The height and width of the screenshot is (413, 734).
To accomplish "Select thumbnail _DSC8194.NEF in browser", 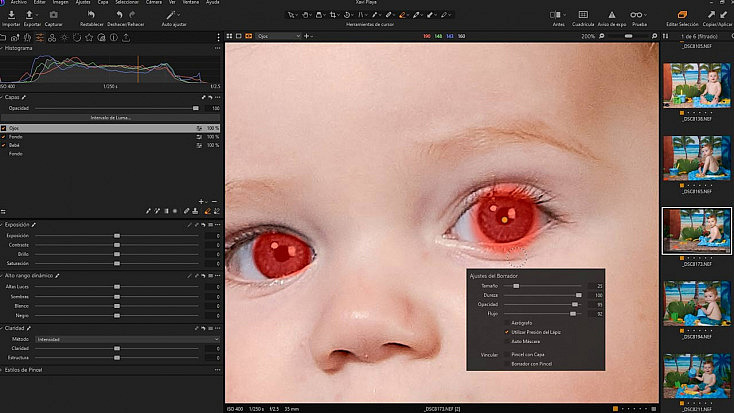I will point(697,303).
